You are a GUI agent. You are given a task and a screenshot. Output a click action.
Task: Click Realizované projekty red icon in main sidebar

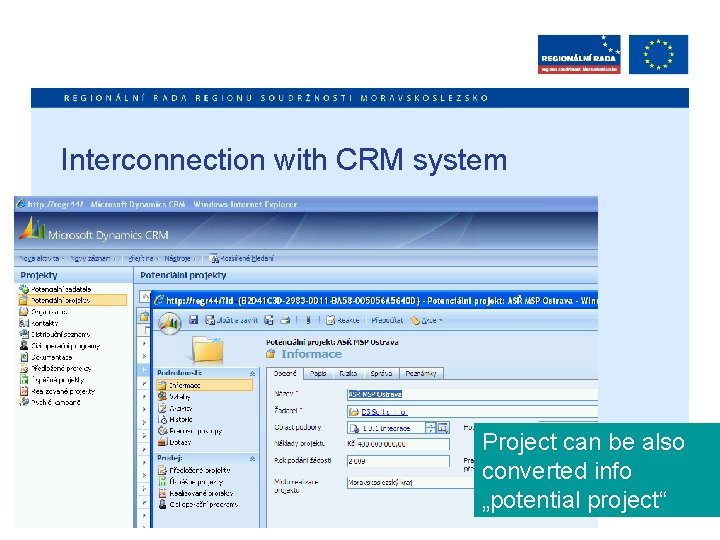tap(24, 391)
